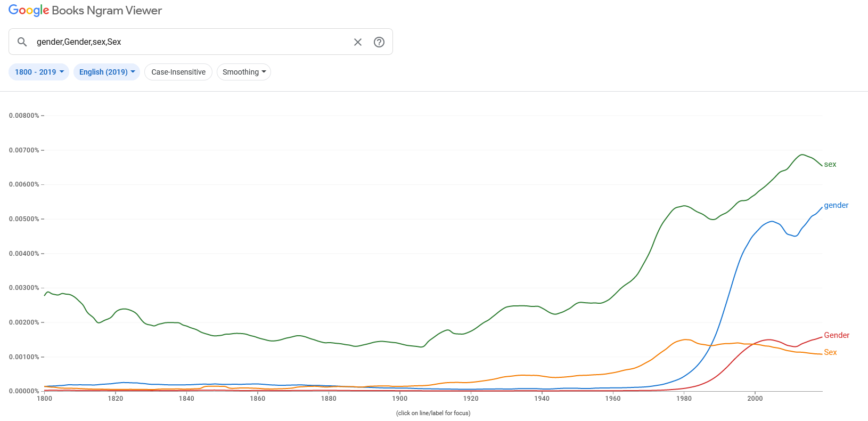
Task: Focus the search box with gender,Gender,sex,Sex
Action: coord(192,42)
